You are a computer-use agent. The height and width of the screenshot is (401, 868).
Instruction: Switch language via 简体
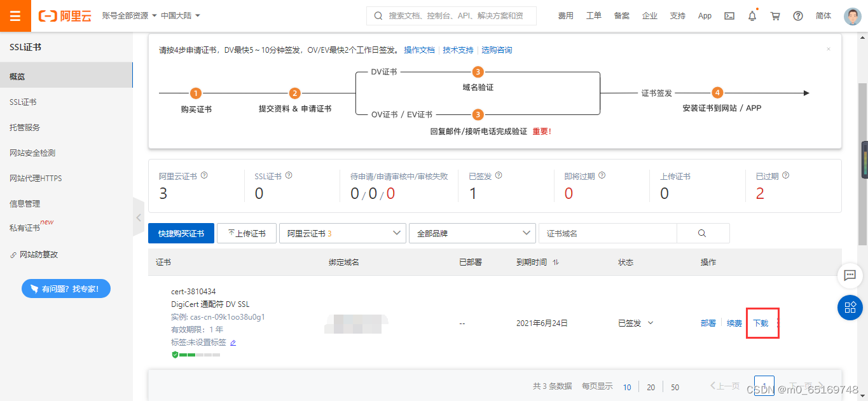[x=823, y=16]
